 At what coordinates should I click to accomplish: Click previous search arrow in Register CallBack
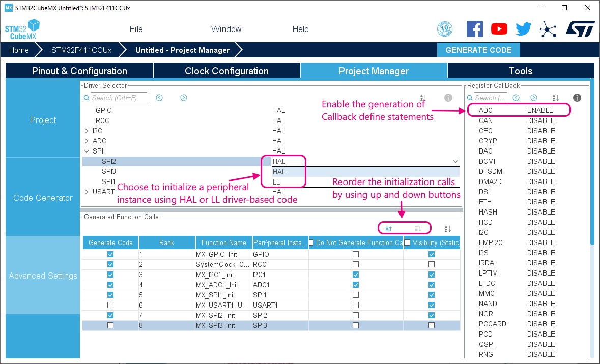516,98
